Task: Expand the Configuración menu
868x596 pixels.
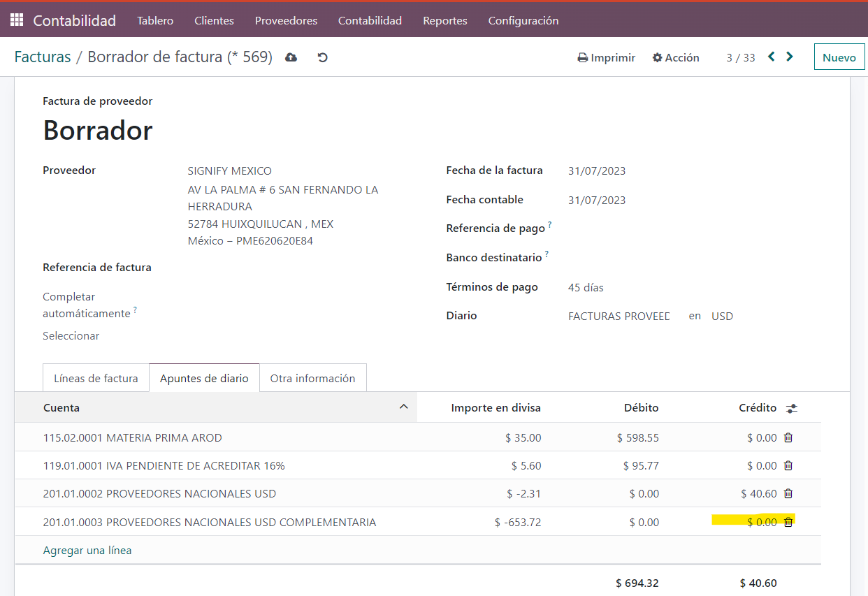Action: [523, 20]
